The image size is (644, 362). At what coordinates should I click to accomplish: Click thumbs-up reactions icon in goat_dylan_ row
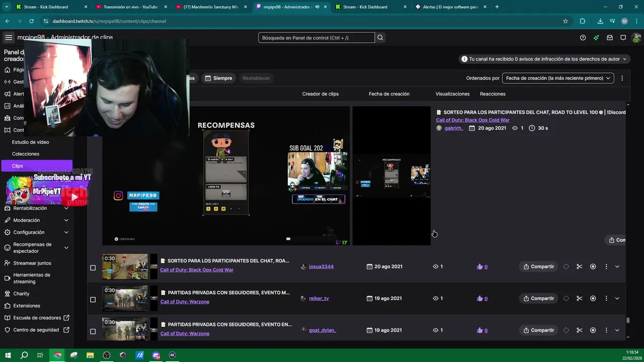tap(479, 330)
